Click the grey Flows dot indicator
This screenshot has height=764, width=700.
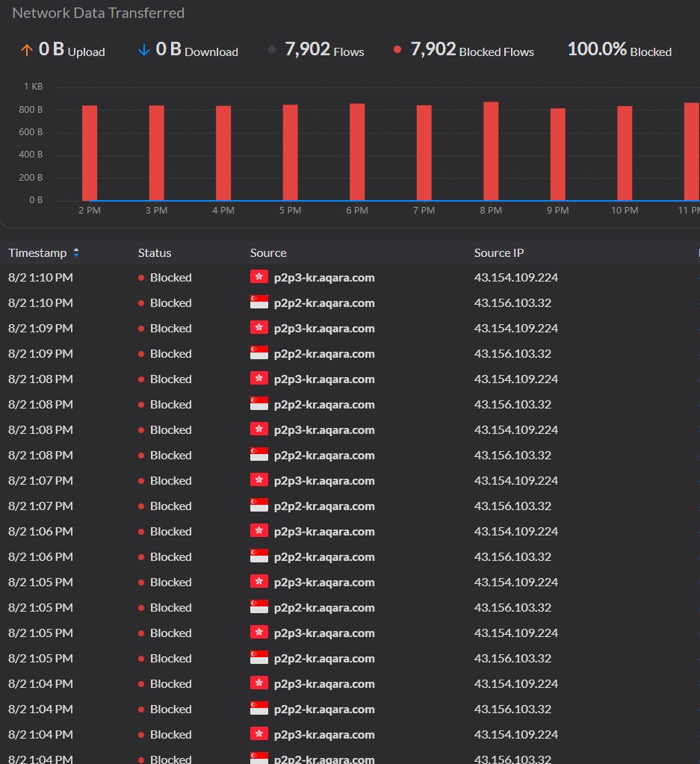(272, 49)
